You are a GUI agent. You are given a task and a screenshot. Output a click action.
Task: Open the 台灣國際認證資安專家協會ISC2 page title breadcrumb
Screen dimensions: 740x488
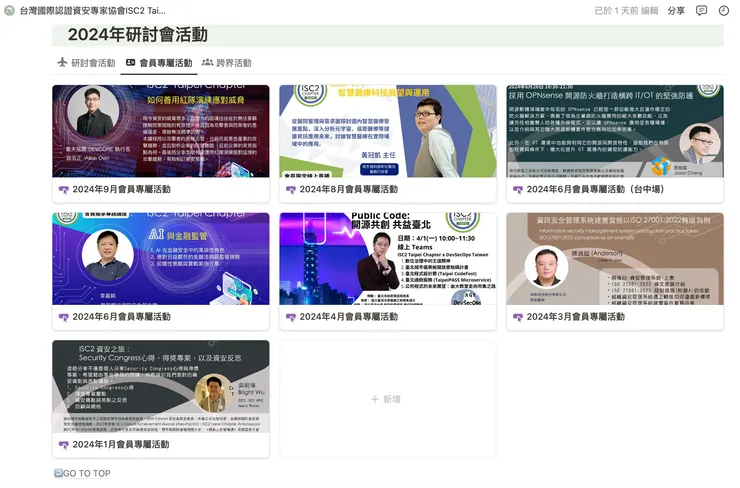tap(92, 10)
